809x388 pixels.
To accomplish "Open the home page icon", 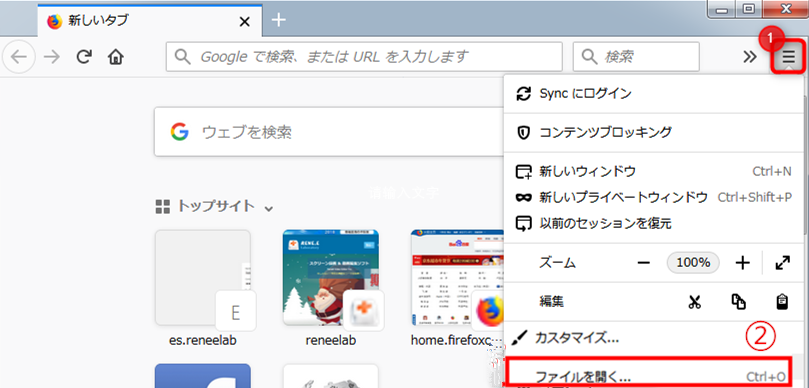I will pos(116,57).
